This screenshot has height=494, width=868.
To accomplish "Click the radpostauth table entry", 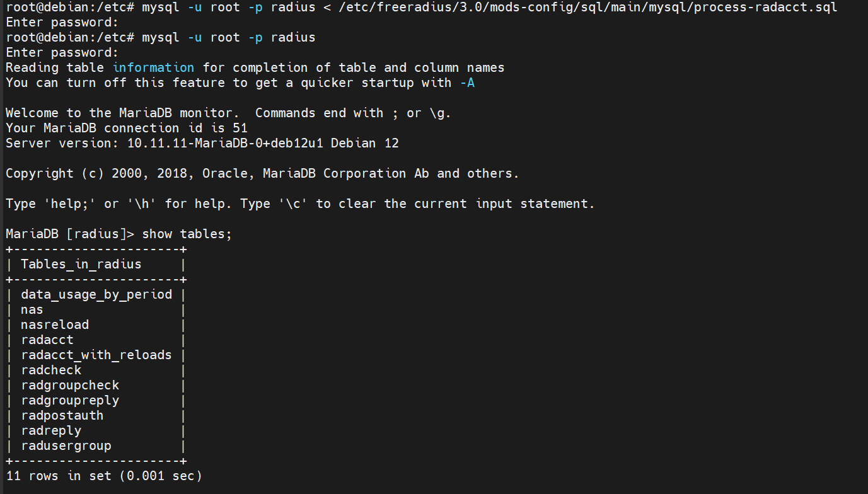I will (x=62, y=415).
